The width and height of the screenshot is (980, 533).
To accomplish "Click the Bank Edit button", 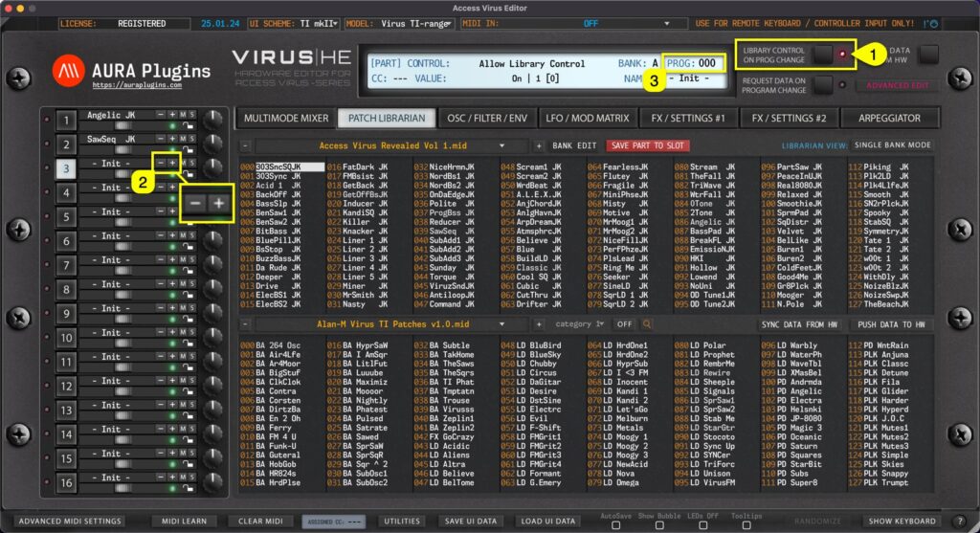I will 574,145.
